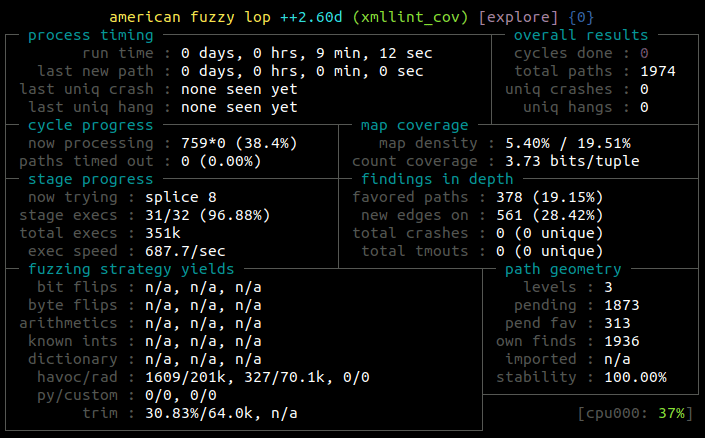
Task: Click the arithmetics yields row values
Action: pyautogui.click(x=203, y=323)
